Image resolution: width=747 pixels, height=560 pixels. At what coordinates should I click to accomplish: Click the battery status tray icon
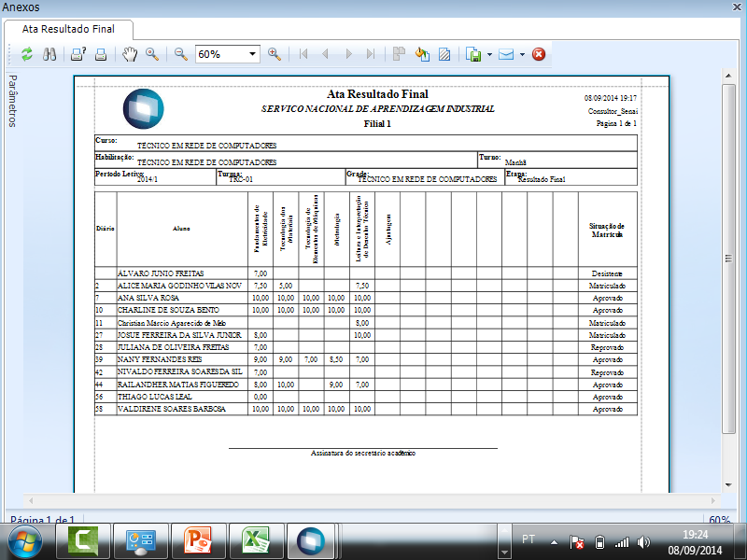point(599,542)
